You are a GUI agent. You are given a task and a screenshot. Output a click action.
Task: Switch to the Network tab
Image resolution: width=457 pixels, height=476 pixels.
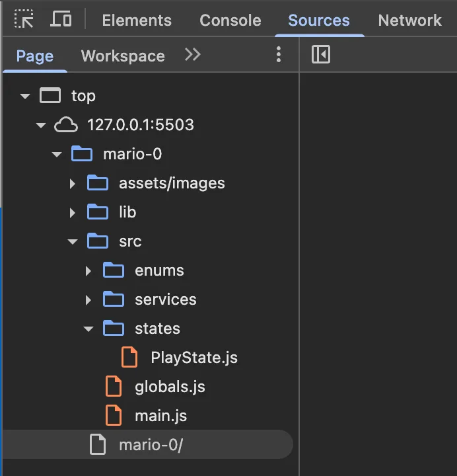[409, 20]
